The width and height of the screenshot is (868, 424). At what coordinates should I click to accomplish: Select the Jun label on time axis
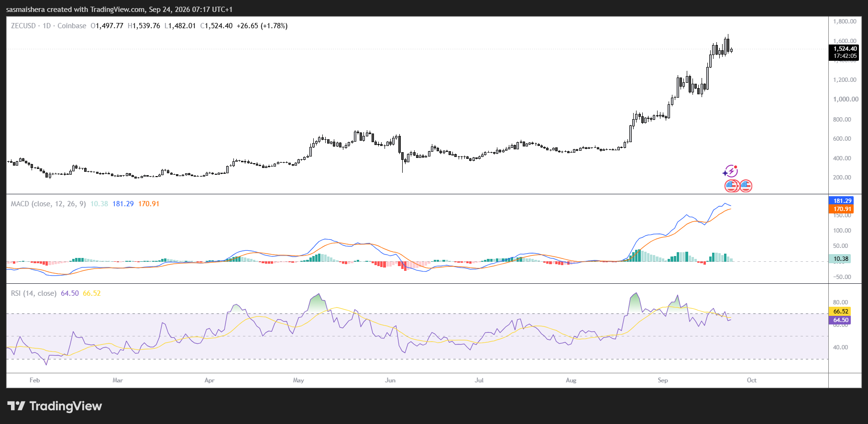tap(390, 380)
